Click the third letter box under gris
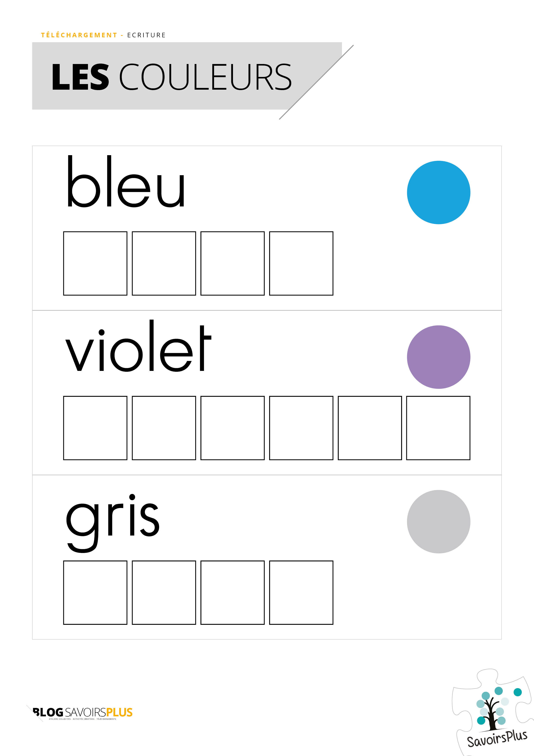 pos(232,592)
